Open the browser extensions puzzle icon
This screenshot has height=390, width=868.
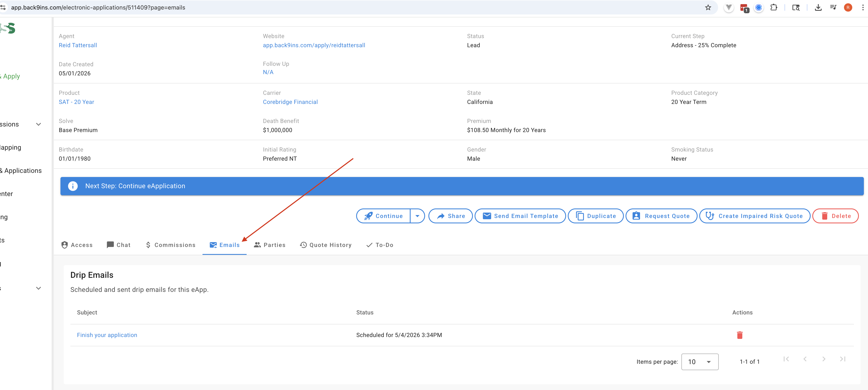774,7
